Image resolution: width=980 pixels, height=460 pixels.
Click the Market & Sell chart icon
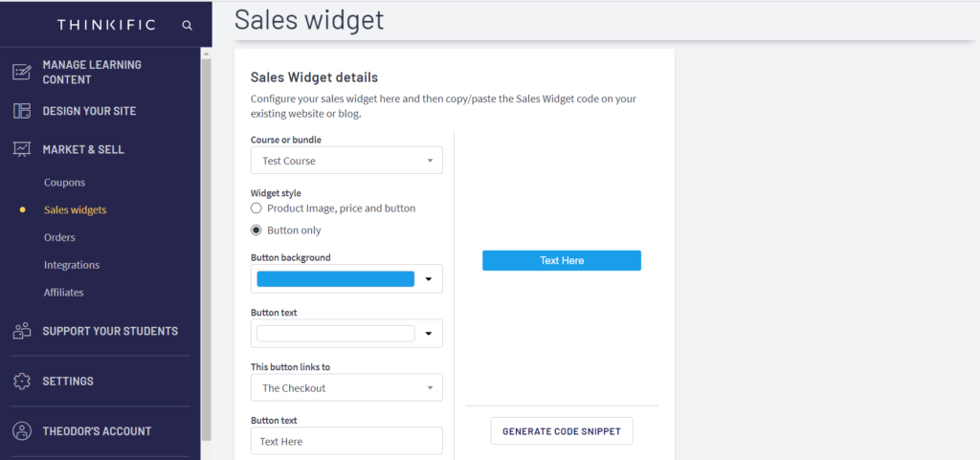click(x=22, y=149)
